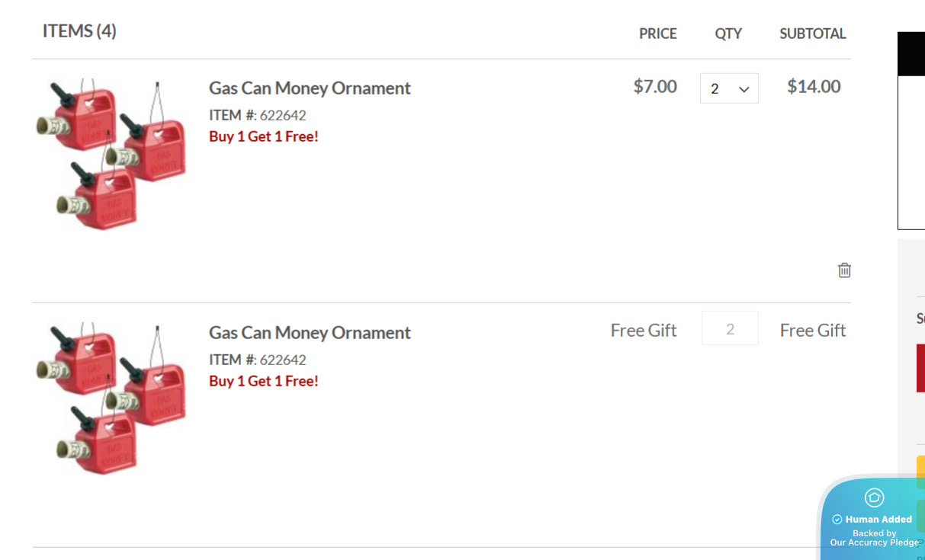Click the Human Added badge label
The height and width of the screenshot is (560, 925).
878,520
